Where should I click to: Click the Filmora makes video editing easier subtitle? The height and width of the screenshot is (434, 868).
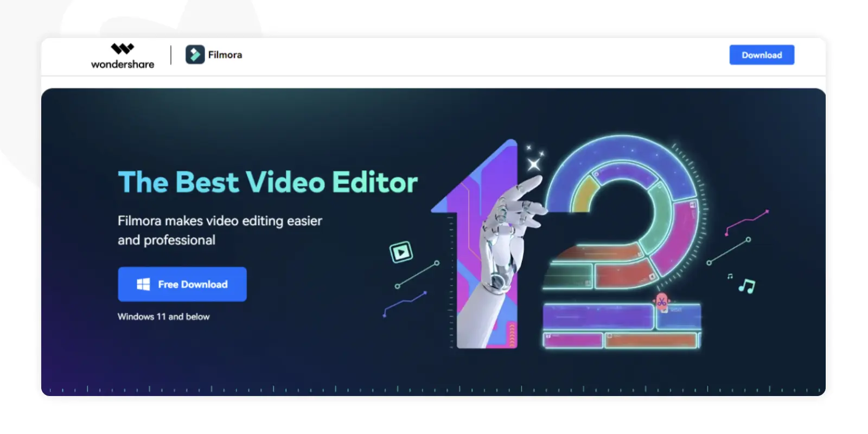[x=220, y=231]
